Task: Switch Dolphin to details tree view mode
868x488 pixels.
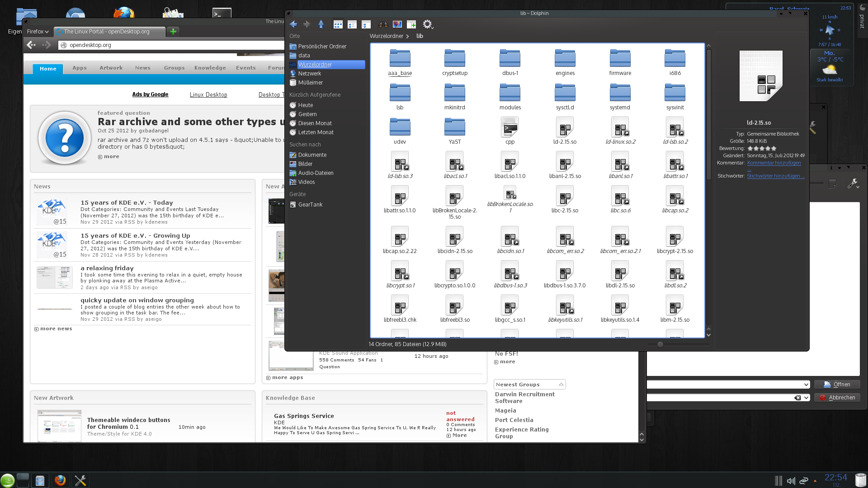Action: pyautogui.click(x=366, y=24)
